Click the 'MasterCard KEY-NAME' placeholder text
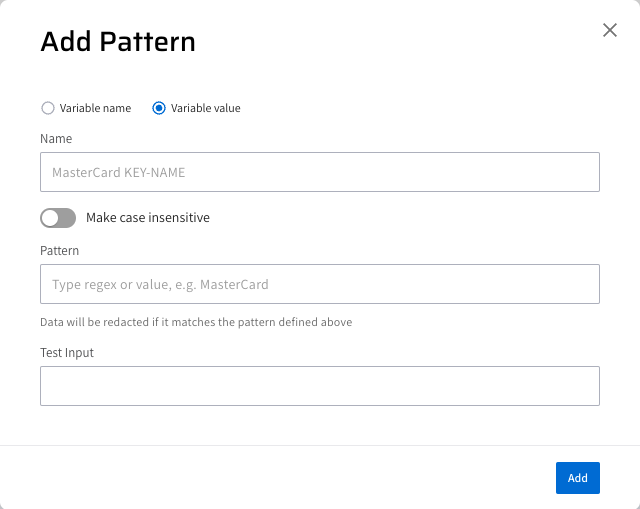 (119, 172)
